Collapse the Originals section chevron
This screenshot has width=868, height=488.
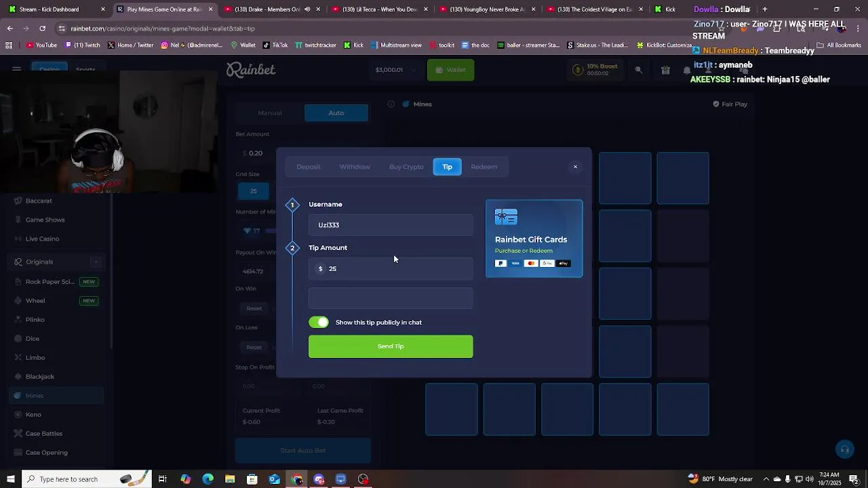pyautogui.click(x=96, y=262)
